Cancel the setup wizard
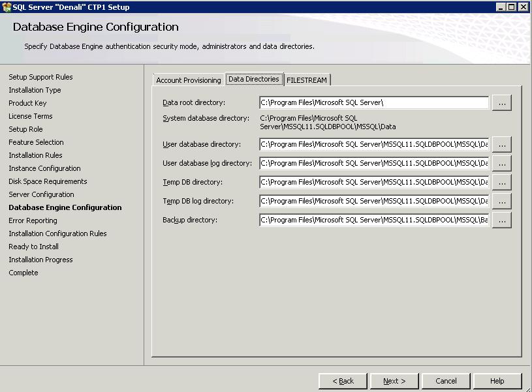The height and width of the screenshot is (392, 532). pyautogui.click(x=446, y=381)
